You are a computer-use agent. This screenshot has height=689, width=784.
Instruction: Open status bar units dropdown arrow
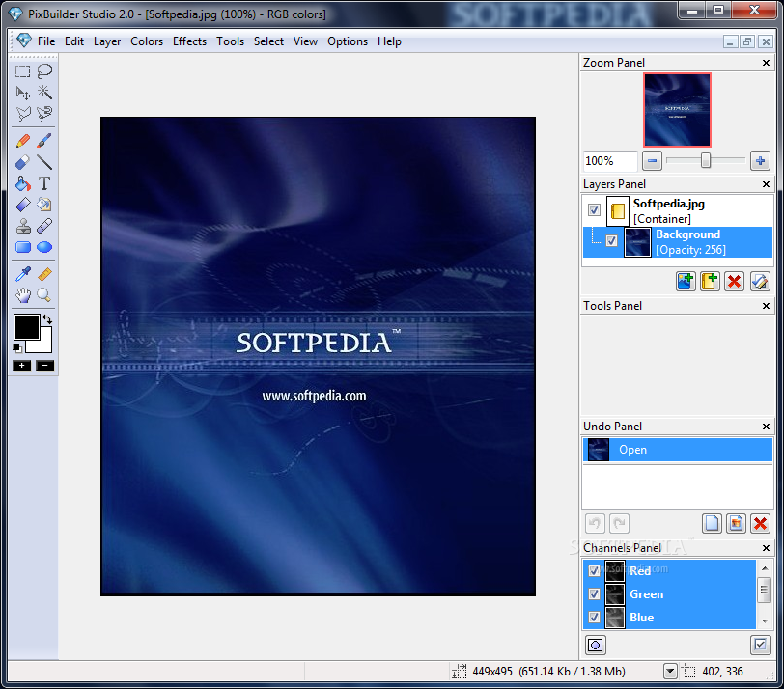coord(670,672)
